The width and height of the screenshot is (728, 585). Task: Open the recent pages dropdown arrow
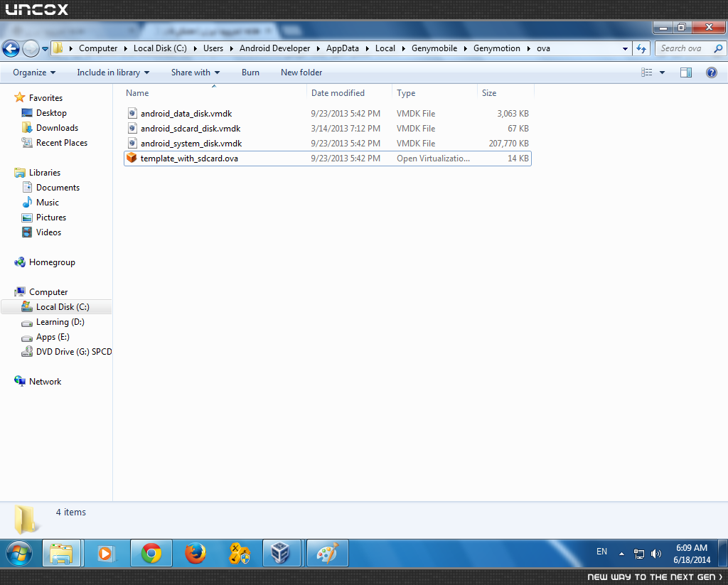coord(45,48)
